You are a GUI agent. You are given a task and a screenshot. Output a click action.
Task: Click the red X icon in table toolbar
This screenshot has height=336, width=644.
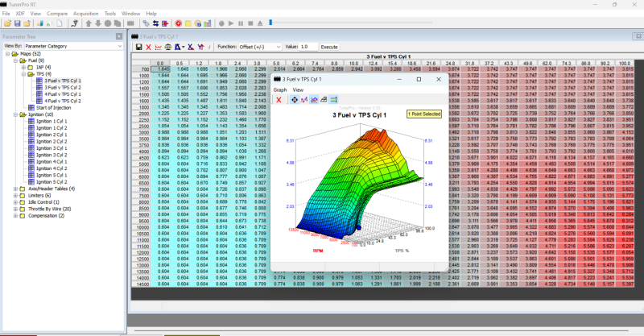(150, 47)
